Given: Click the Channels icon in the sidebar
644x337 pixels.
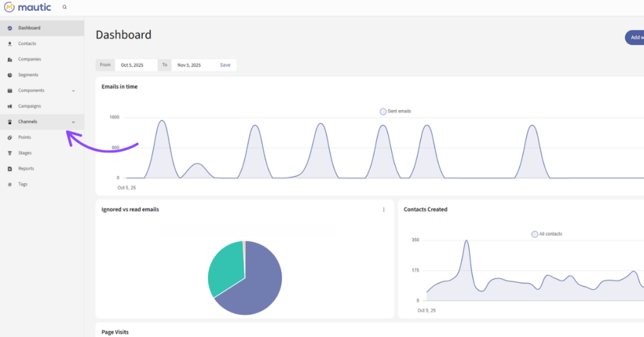Looking at the screenshot, I should [x=10, y=122].
